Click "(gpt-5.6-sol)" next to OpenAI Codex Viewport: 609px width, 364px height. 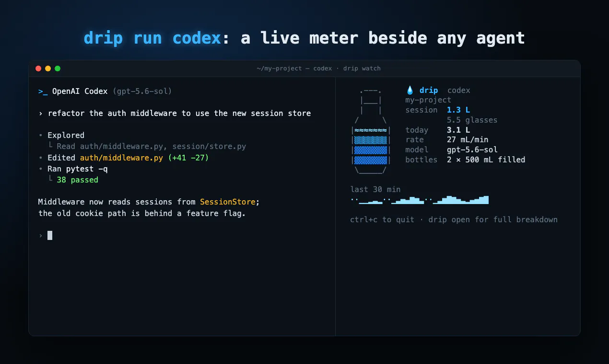pos(142,91)
